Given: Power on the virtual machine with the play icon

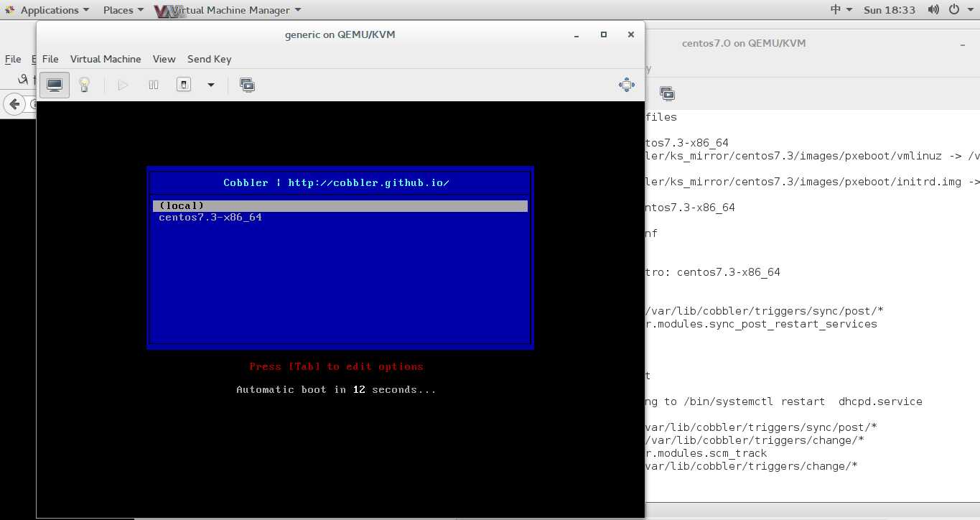Looking at the screenshot, I should pyautogui.click(x=123, y=85).
